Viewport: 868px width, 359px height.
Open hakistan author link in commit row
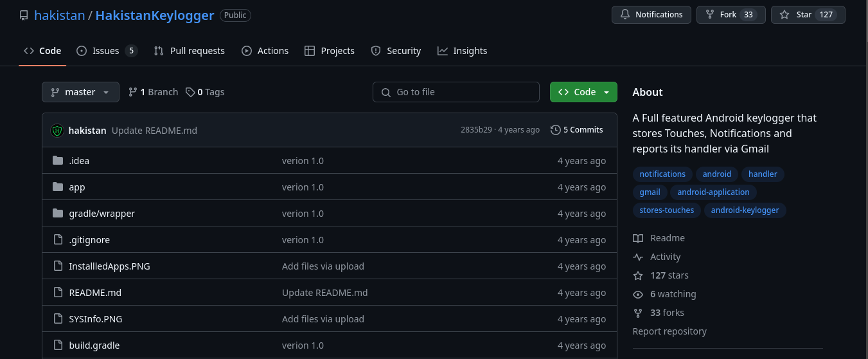tap(87, 131)
